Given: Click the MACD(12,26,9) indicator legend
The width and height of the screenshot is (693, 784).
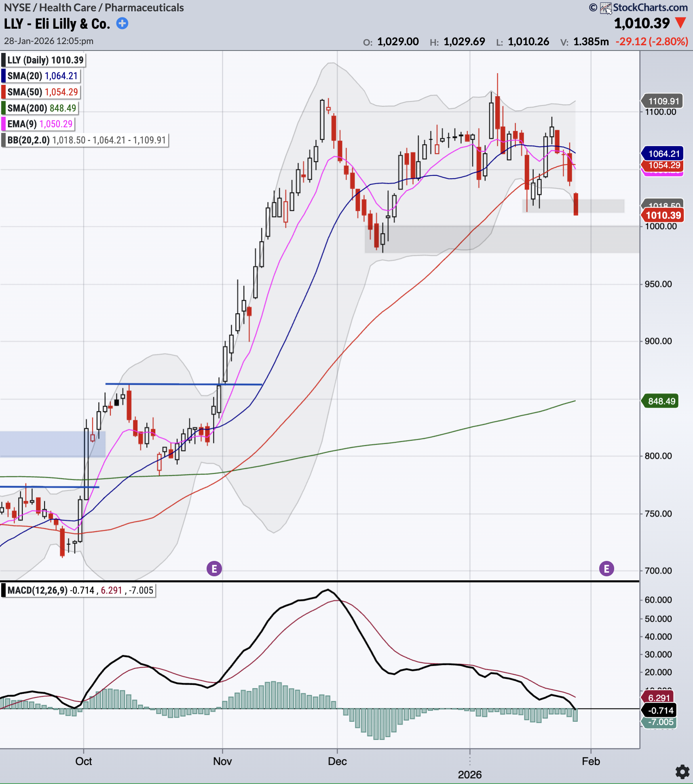Looking at the screenshot, I should coord(80,590).
